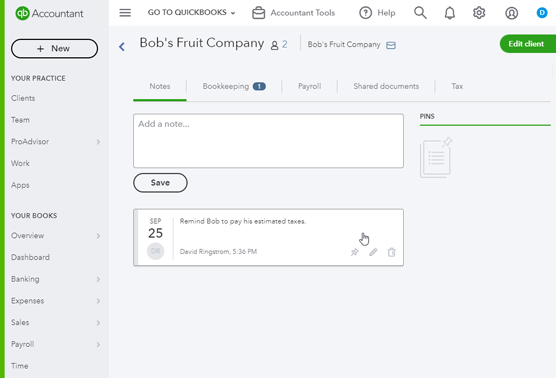The height and width of the screenshot is (378, 556).
Task: Click the pinned notes placeholder icon
Action: point(436,157)
